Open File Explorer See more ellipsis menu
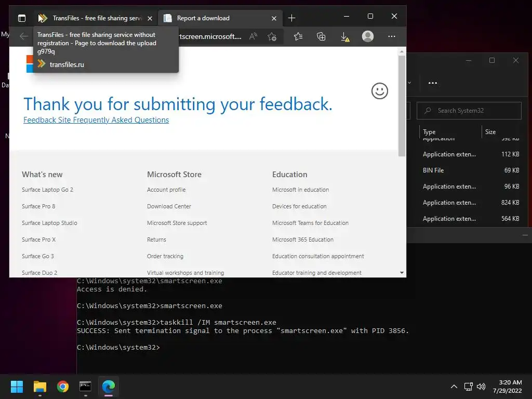532x399 pixels. (433, 83)
